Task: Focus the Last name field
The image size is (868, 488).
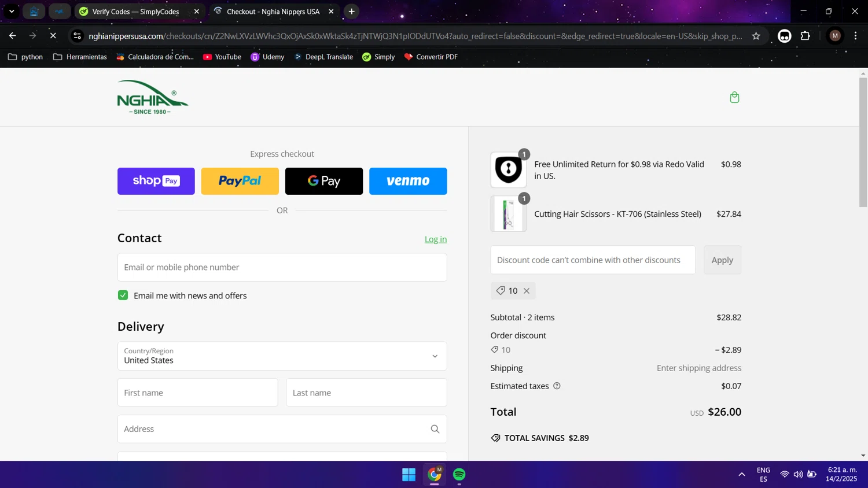Action: (x=366, y=393)
